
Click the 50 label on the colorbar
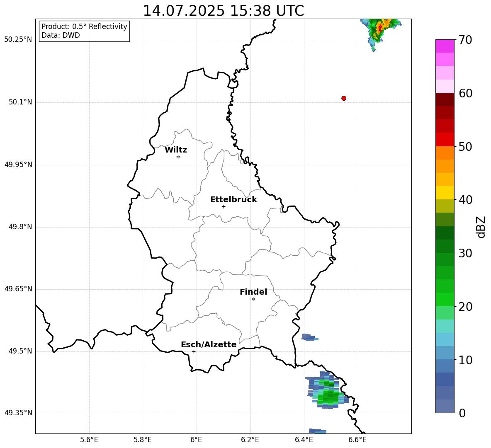[465, 146]
